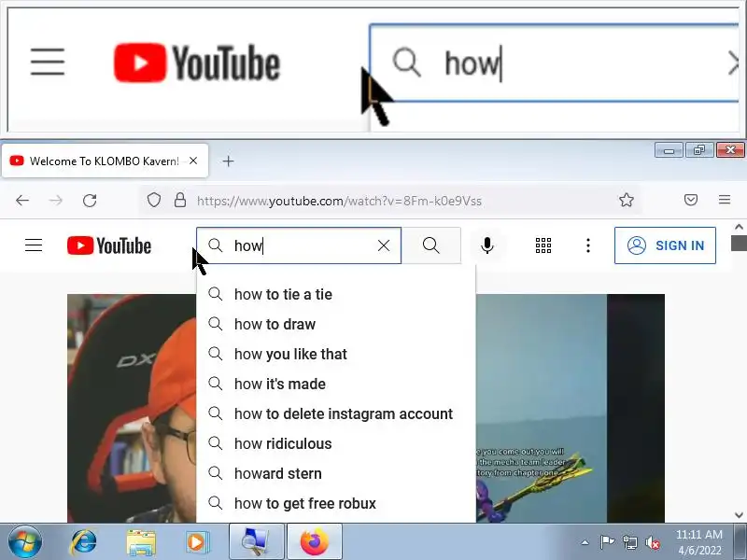
Task: Close the KLOMBO Kavern tab
Action: click(193, 161)
